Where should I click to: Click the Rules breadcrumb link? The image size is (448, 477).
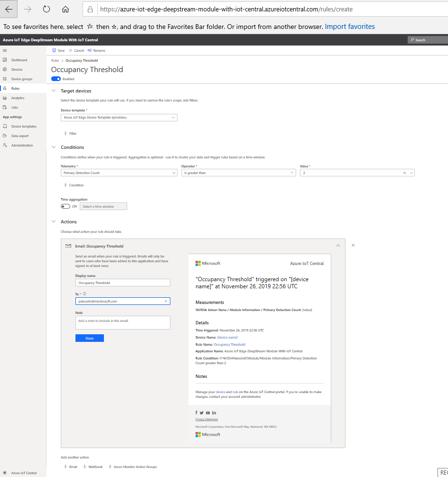(55, 61)
